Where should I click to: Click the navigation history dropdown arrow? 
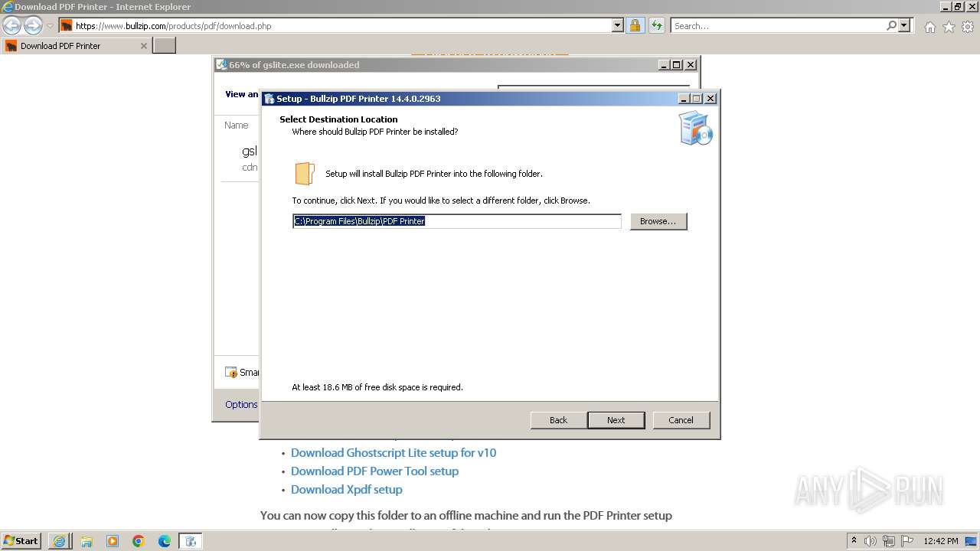50,26
